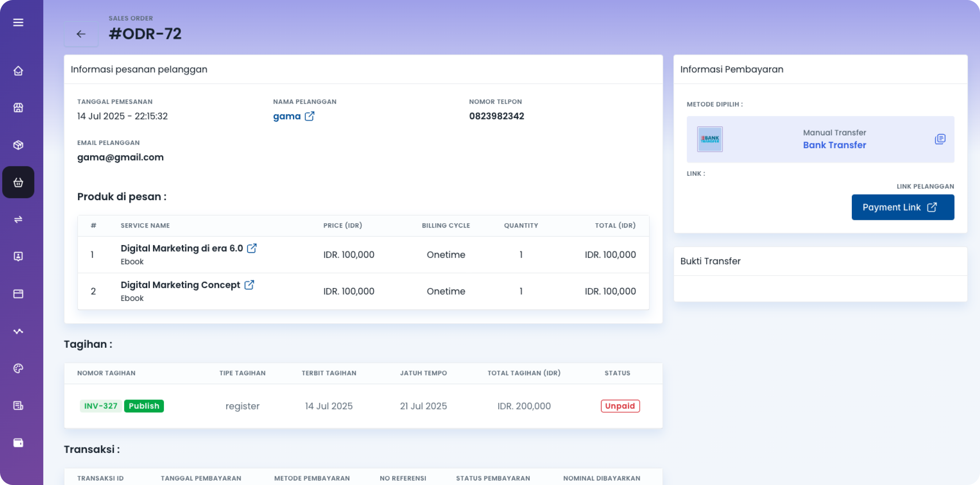Click the back arrow button

(x=80, y=34)
